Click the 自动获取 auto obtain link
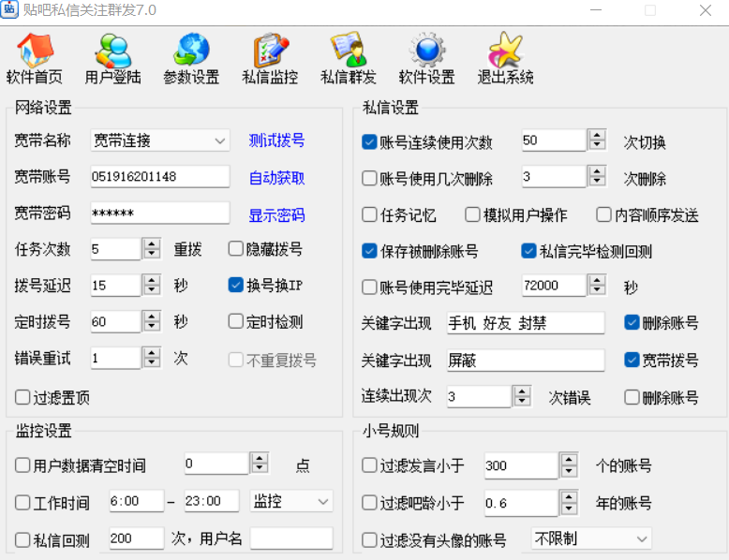 pos(276,177)
